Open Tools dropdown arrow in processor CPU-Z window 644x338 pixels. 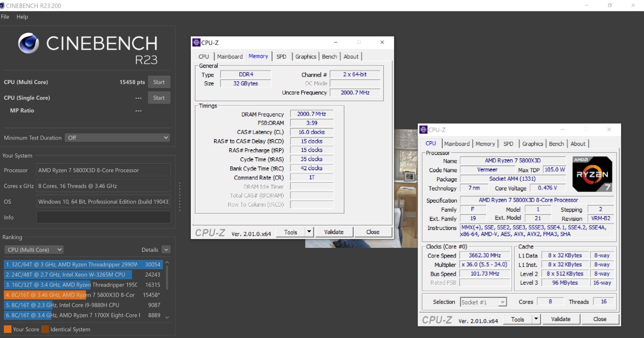tap(536, 319)
